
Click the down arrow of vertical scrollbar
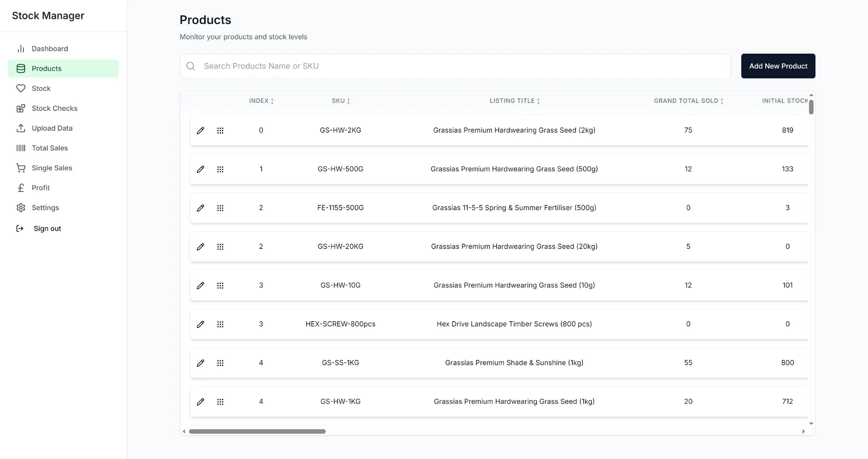click(x=811, y=423)
